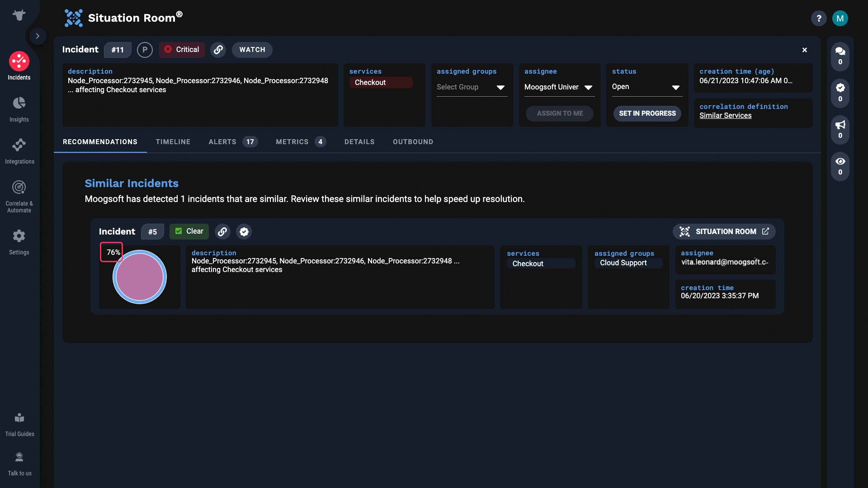Click the Clear status badge of incident #5
This screenshot has width=868, height=488.
[189, 231]
